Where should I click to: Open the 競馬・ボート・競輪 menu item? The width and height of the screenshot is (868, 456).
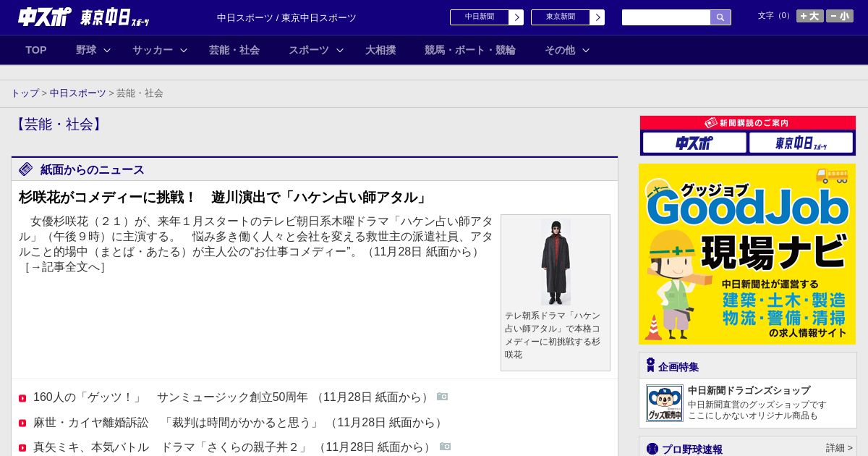click(x=470, y=50)
